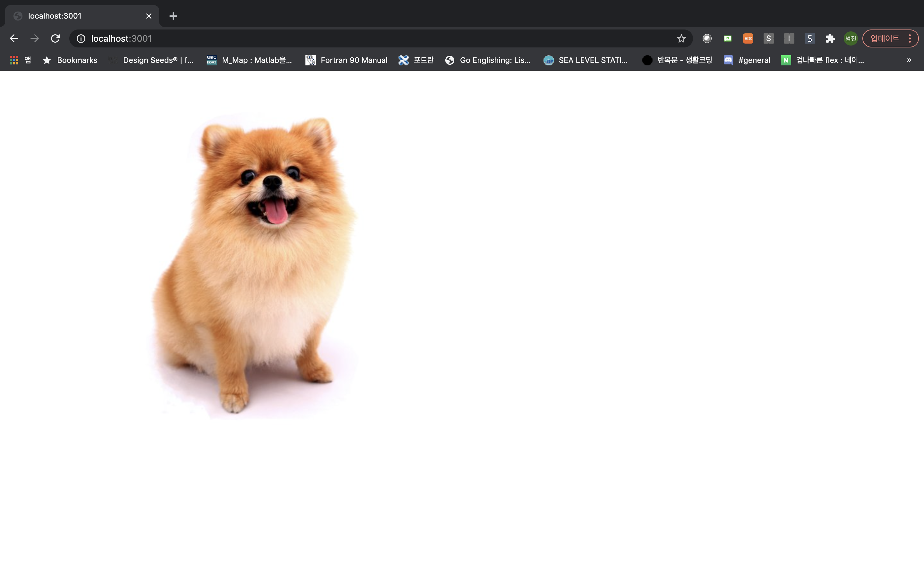Click the 업데이트 update button
The height and width of the screenshot is (577, 924).
(x=884, y=38)
